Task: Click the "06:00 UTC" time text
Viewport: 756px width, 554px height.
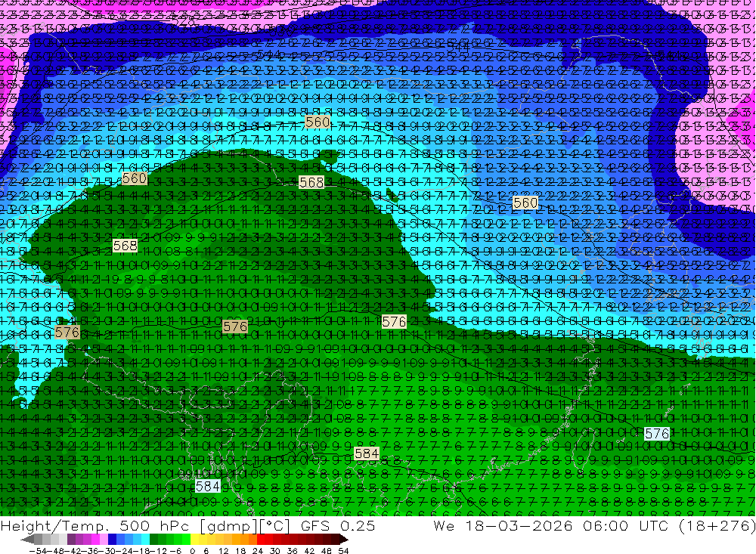Action: tap(626, 525)
